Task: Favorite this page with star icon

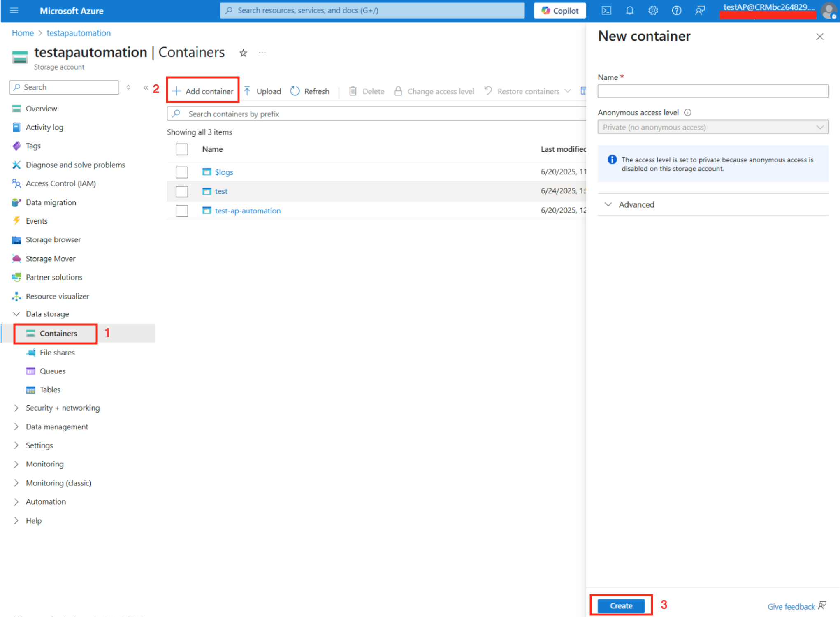Action: tap(243, 53)
